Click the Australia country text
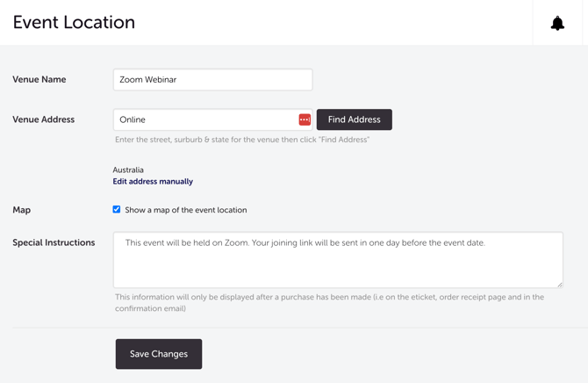Viewport: 588px width, 383px height. 128,170
